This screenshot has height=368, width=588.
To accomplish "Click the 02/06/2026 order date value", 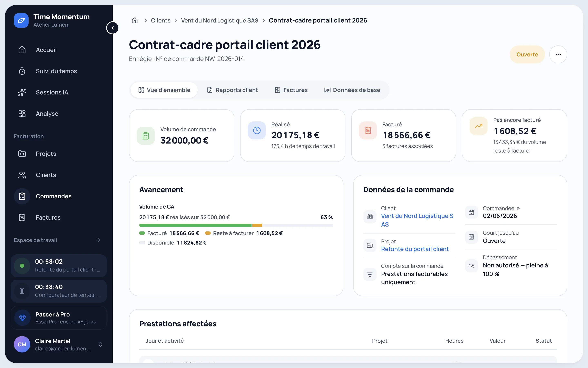I will (x=500, y=216).
